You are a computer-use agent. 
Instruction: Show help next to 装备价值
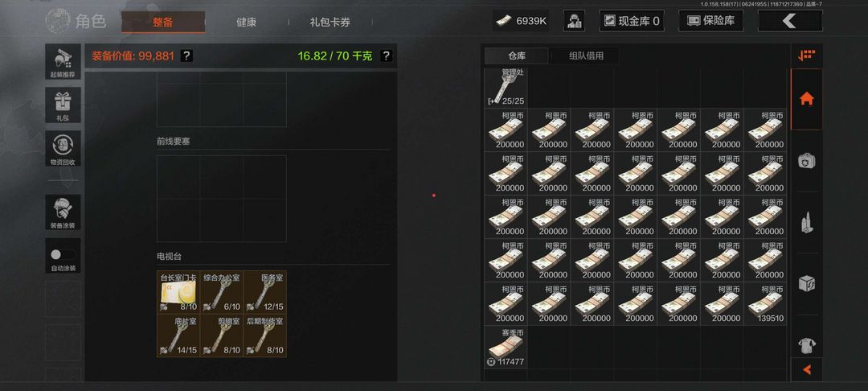(x=187, y=56)
